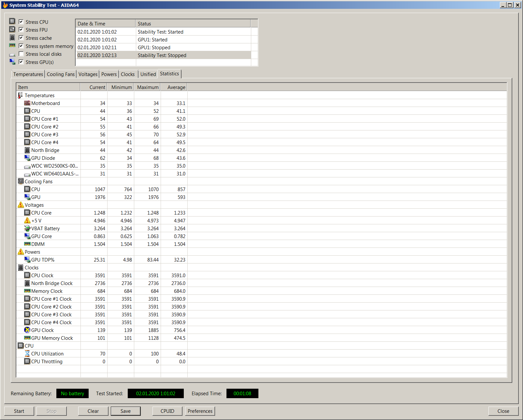Click the Test Started time readout

156,393
